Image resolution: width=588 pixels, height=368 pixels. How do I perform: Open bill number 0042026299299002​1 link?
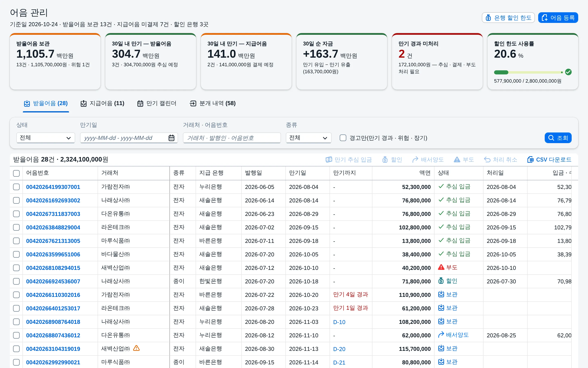click(x=53, y=362)
